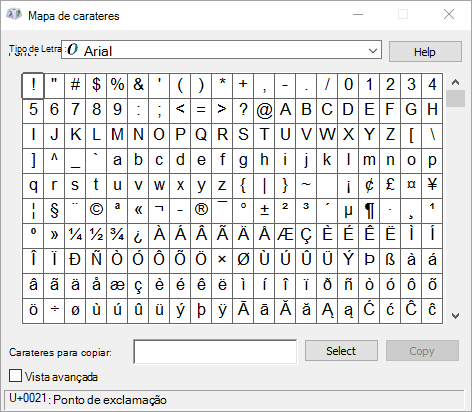Image resolution: width=472 pixels, height=412 pixels.
Task: Select the division ÷ character
Action: 54,311
